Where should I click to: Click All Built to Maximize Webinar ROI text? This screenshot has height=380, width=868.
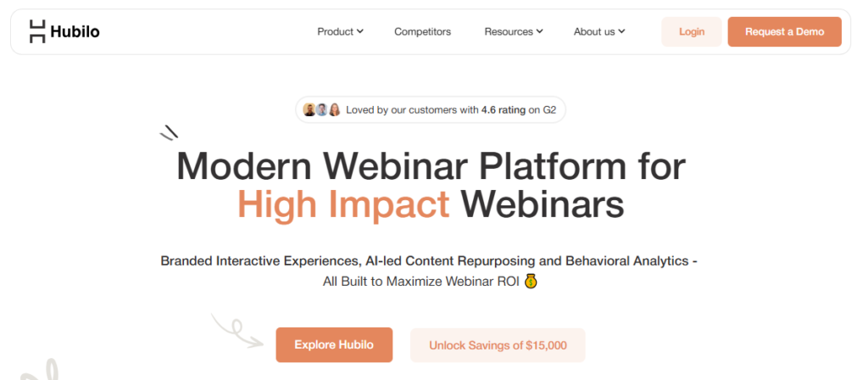pos(420,282)
